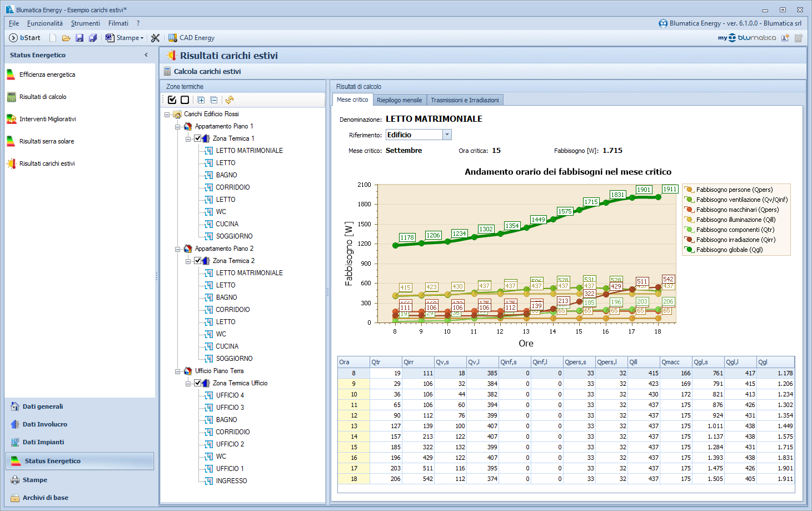812x511 pixels.
Task: Collapse Ufficio Piano Terra node
Action: pos(177,371)
